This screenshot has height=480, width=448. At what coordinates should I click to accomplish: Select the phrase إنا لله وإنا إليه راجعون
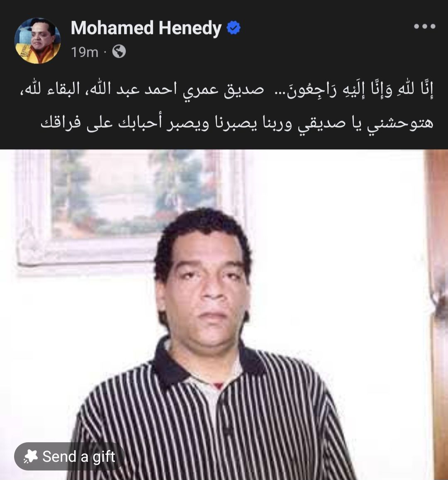[360, 90]
